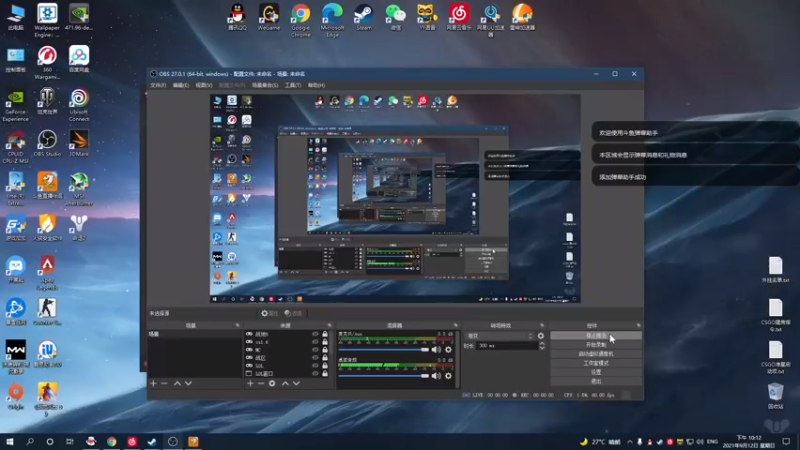Image resolution: width=800 pixels, height=450 pixels.
Task: Move the selected source down with the arrow
Action: coord(296,383)
